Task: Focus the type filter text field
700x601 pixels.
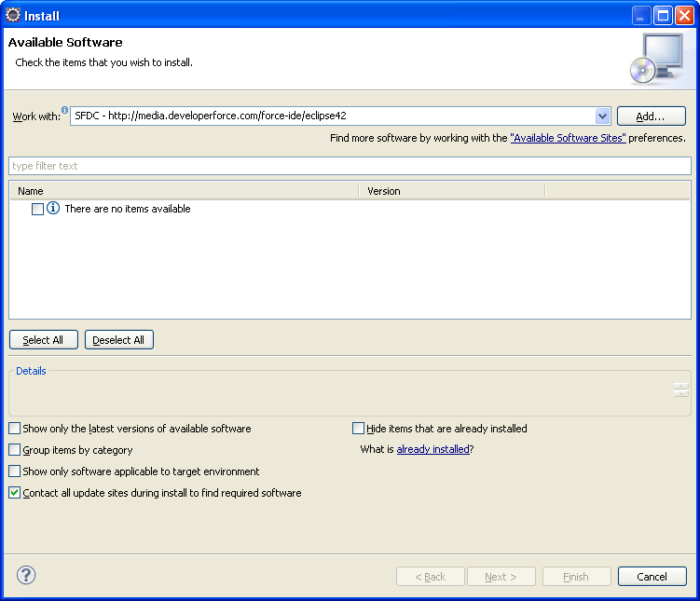Action: (350, 166)
